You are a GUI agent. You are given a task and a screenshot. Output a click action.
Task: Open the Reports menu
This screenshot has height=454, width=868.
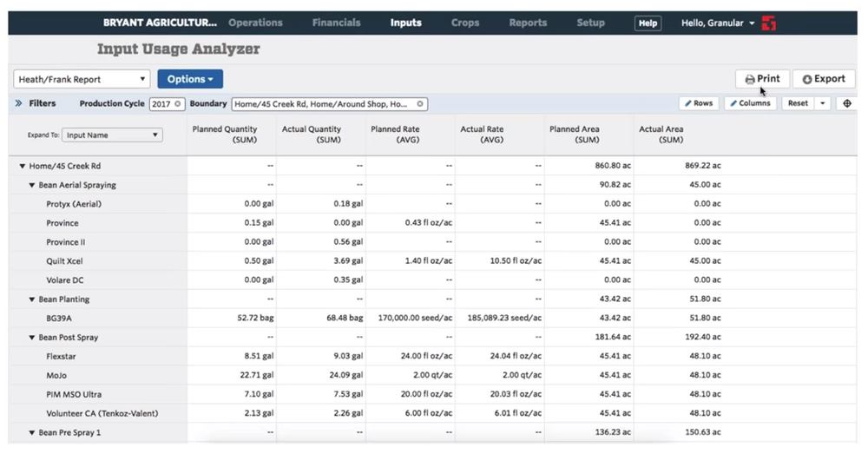click(528, 23)
